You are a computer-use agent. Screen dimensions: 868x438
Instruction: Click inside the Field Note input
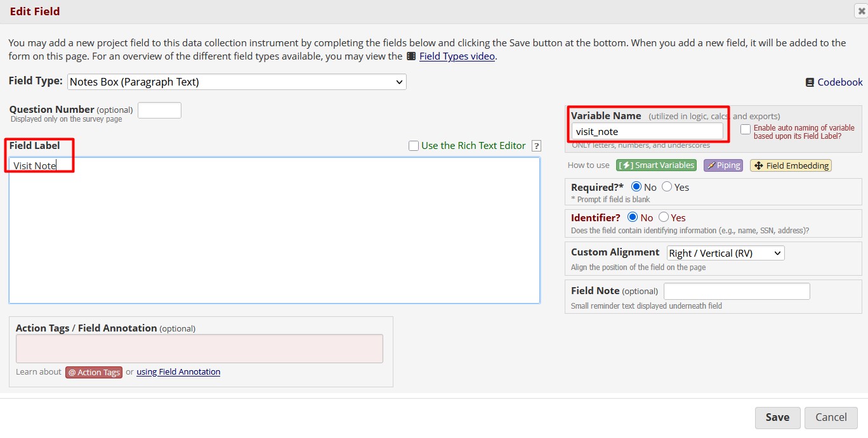[x=737, y=291]
